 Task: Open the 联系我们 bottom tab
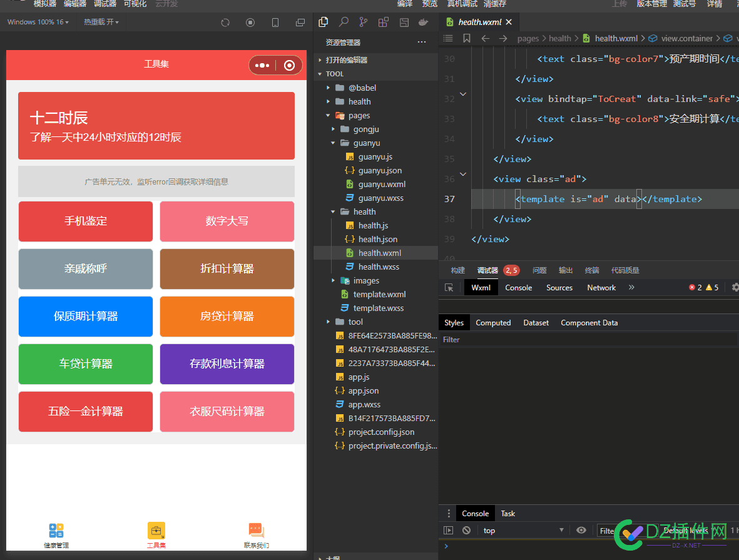tap(257, 536)
